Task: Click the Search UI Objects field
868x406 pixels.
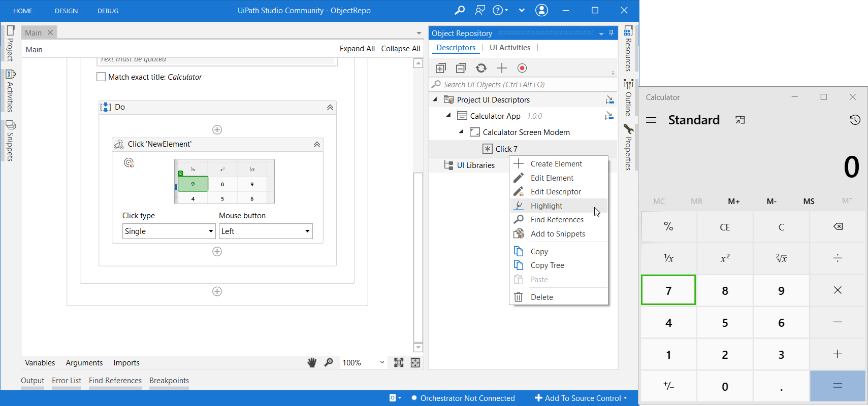Action: point(523,84)
